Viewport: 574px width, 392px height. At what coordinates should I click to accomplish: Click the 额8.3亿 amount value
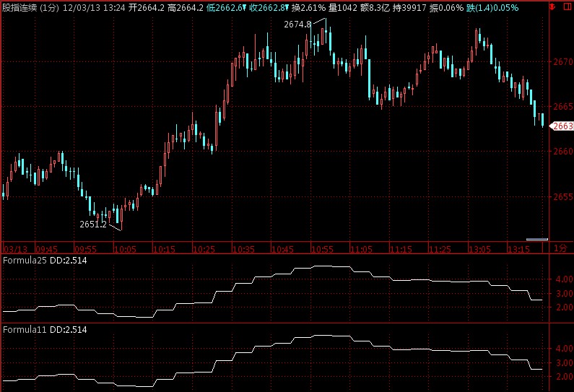375,8
